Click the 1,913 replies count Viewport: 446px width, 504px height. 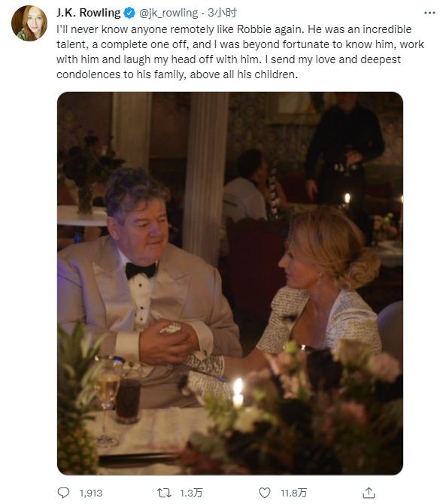[90, 493]
